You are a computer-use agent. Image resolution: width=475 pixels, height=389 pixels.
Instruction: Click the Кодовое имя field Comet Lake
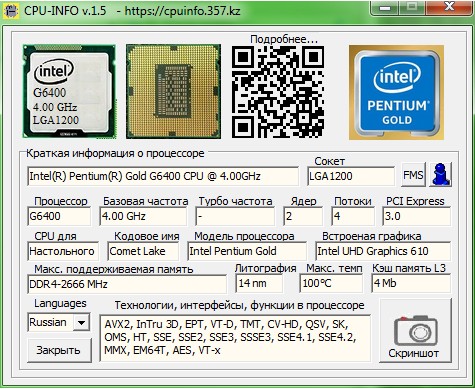143,251
